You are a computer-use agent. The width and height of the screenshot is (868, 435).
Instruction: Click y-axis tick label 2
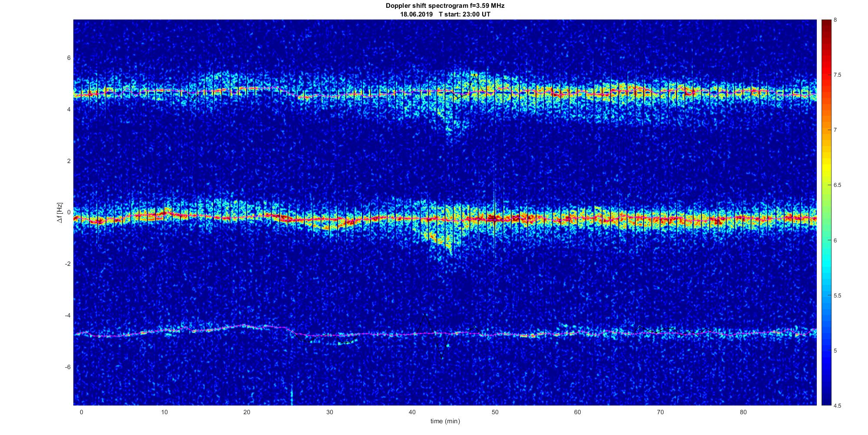[69, 161]
